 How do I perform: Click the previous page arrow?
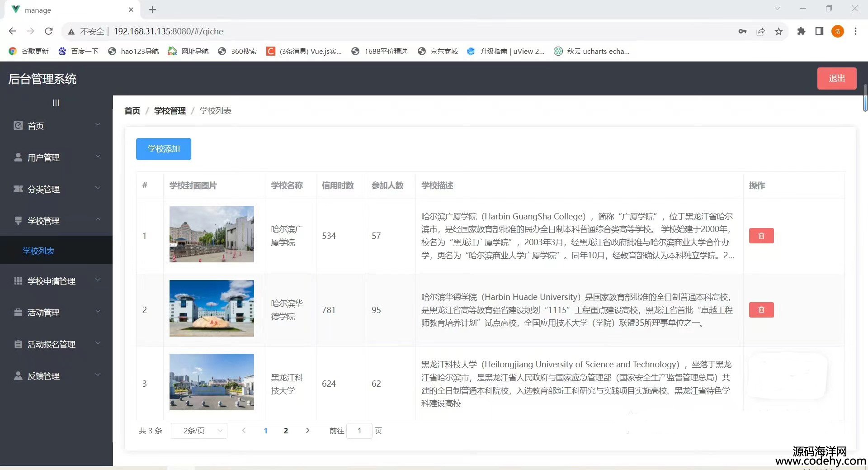point(244,431)
